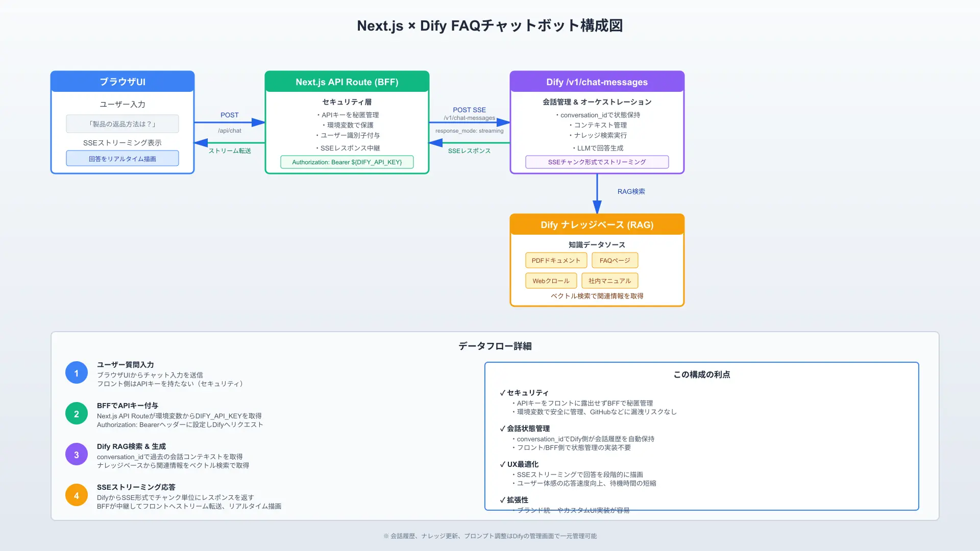Click the 回答をリアルタイム描画 box
Screen dimensions: 980x551
pyautogui.click(x=122, y=159)
